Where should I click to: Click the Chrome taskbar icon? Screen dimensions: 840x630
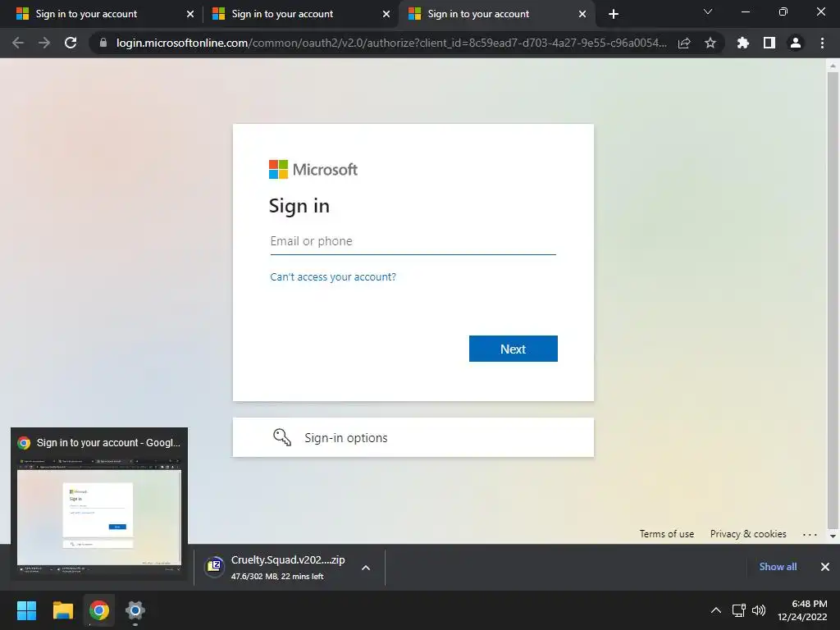[98, 610]
